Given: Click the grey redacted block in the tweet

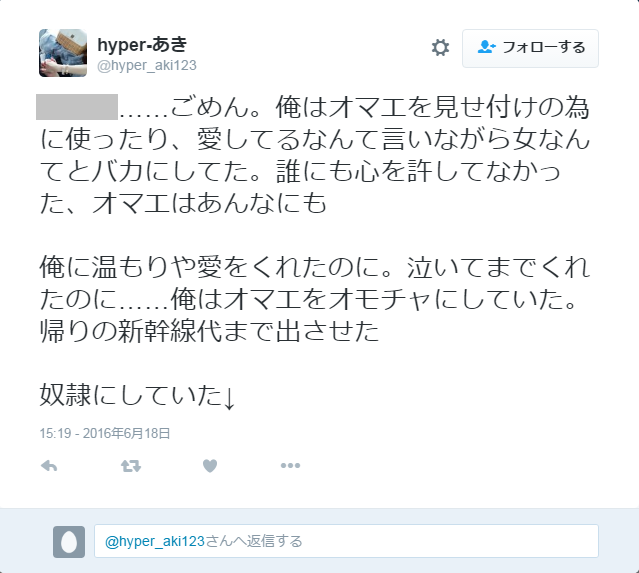Looking at the screenshot, I should [77, 107].
